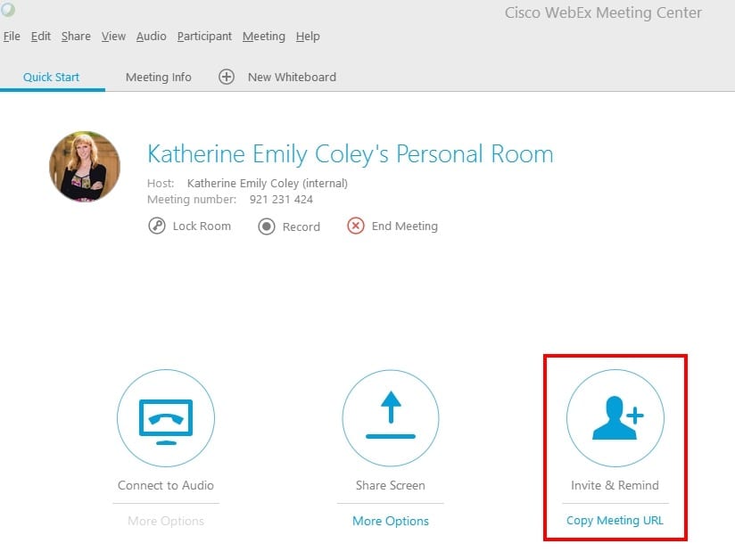Select the Quick Start tab indicator

pyautogui.click(x=51, y=77)
